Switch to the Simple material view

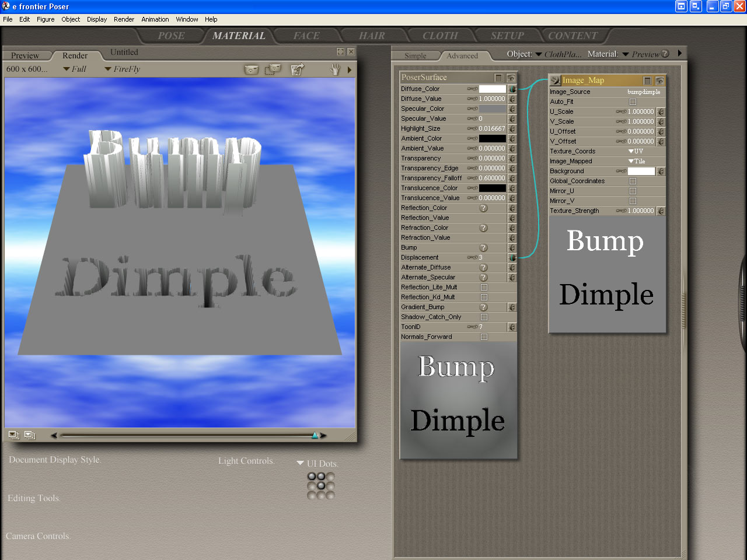[x=416, y=55]
